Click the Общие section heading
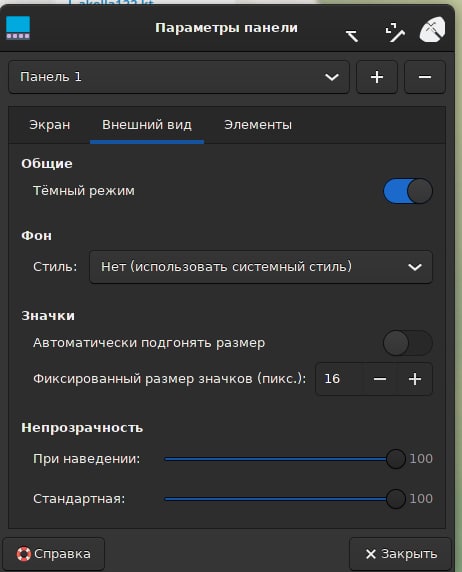The image size is (462, 572). 47,163
